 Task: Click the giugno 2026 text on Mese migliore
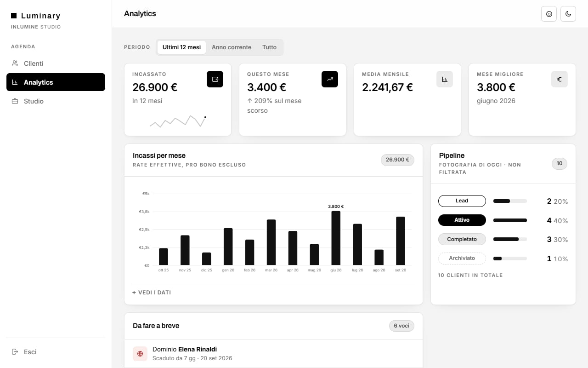[496, 101]
